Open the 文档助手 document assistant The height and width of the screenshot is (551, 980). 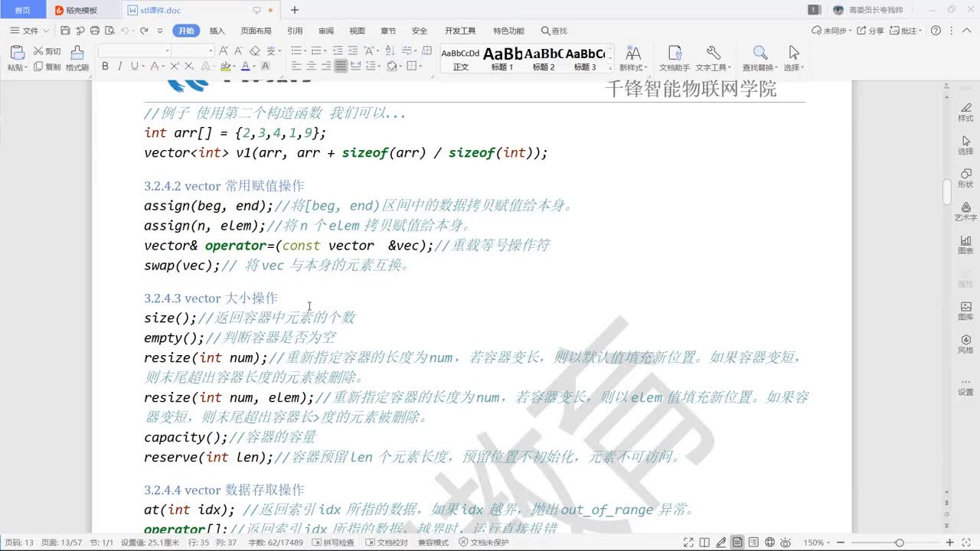(675, 58)
